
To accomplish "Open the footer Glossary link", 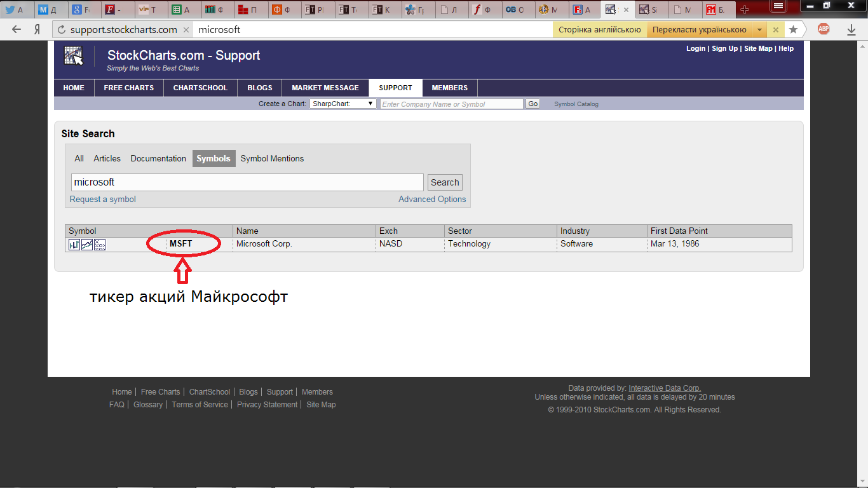I will point(148,405).
